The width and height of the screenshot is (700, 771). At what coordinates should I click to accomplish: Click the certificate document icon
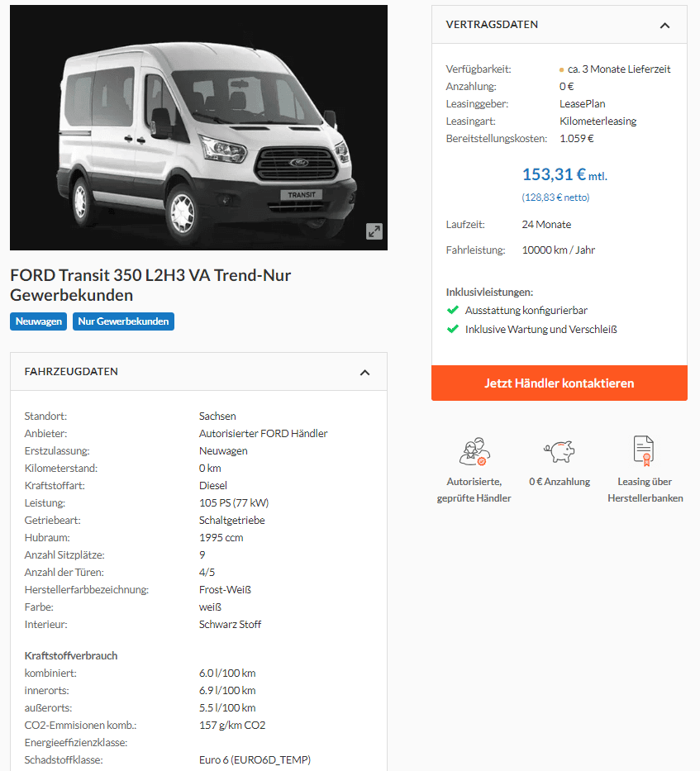pyautogui.click(x=644, y=451)
